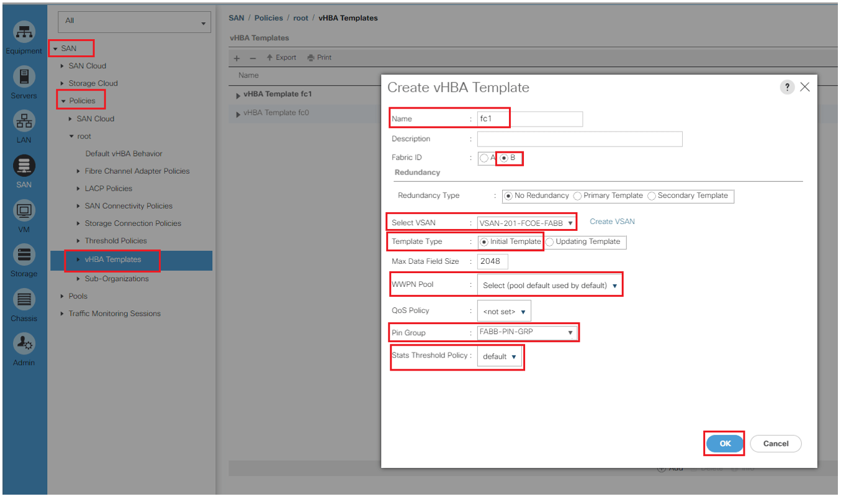Open the Chassis navigation icon
This screenshot has height=504, width=841.
pos(24,299)
